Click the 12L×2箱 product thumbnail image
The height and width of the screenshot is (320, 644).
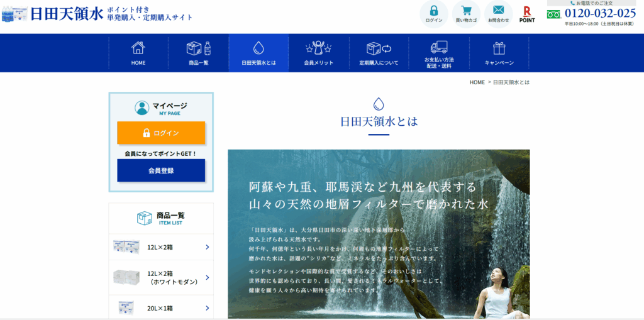coord(126,247)
